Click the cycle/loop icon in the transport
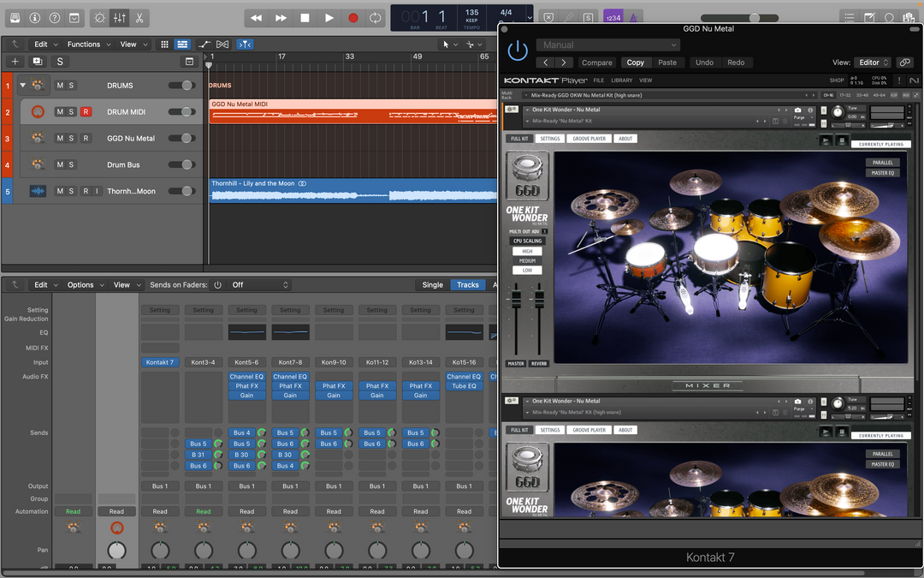 coord(374,16)
